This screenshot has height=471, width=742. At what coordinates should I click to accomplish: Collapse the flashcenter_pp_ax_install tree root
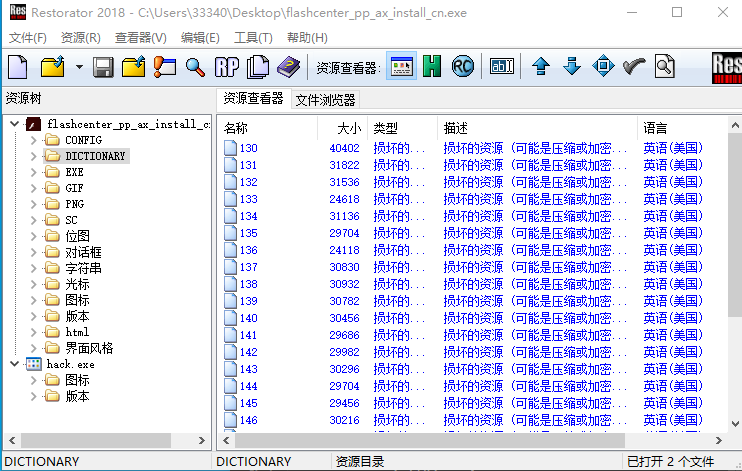click(x=15, y=124)
